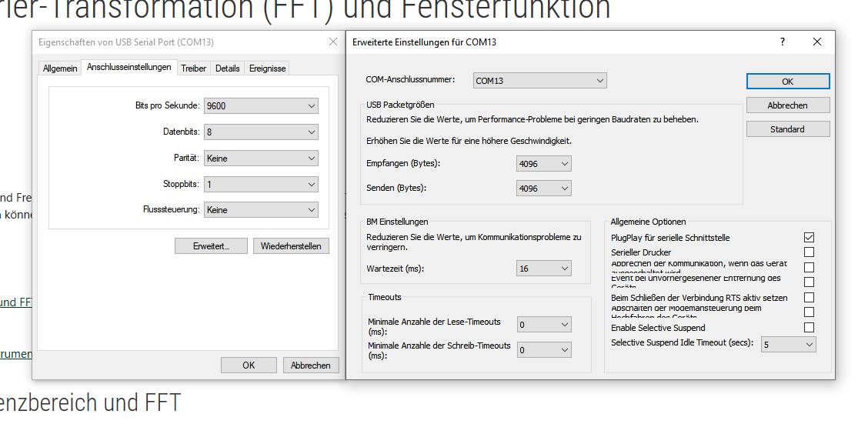868x434 pixels.
Task: Switch to the Ereignisse tab
Action: click(267, 68)
